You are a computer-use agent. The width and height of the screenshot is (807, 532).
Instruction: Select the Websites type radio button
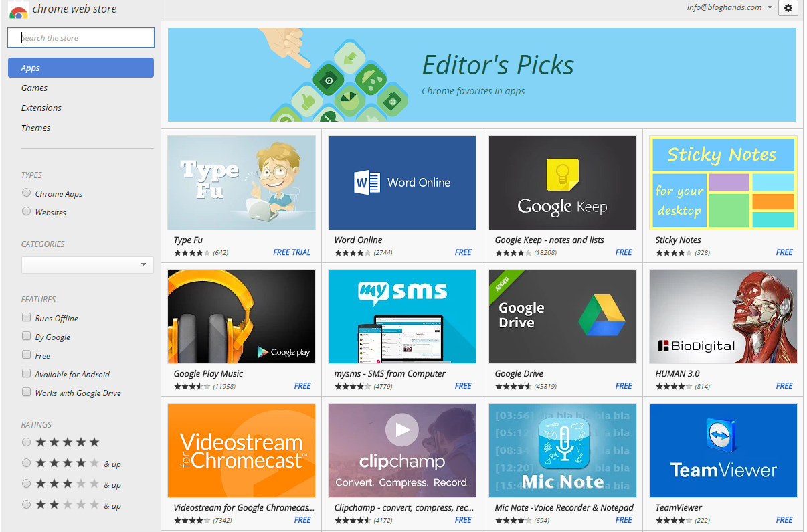[27, 211]
